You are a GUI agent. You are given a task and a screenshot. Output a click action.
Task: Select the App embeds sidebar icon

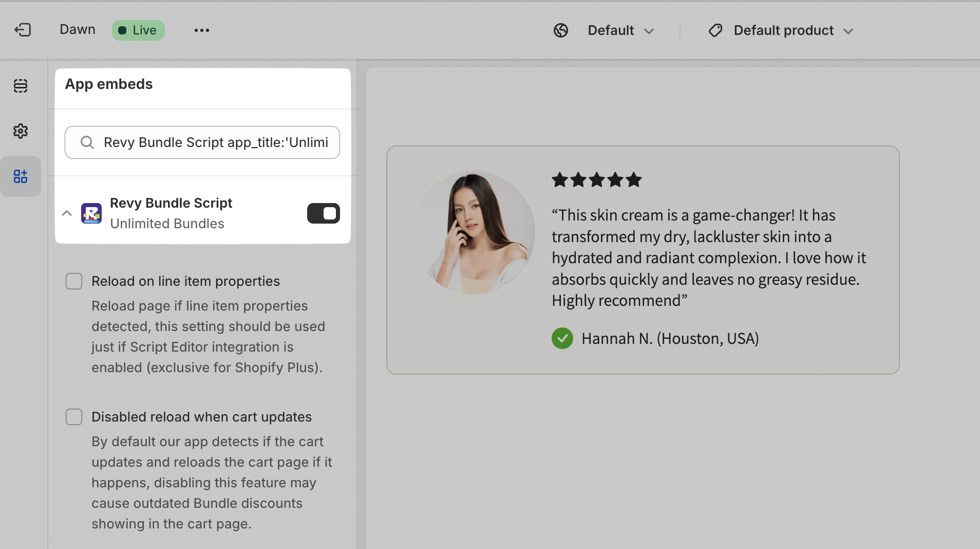(21, 176)
